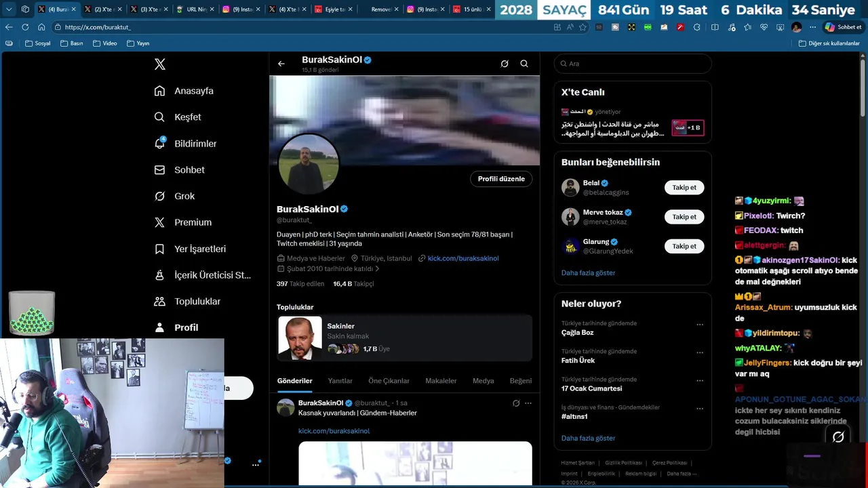Switch to the Yanıtlar tab
Image resolution: width=868 pixels, height=488 pixels.
tap(340, 381)
